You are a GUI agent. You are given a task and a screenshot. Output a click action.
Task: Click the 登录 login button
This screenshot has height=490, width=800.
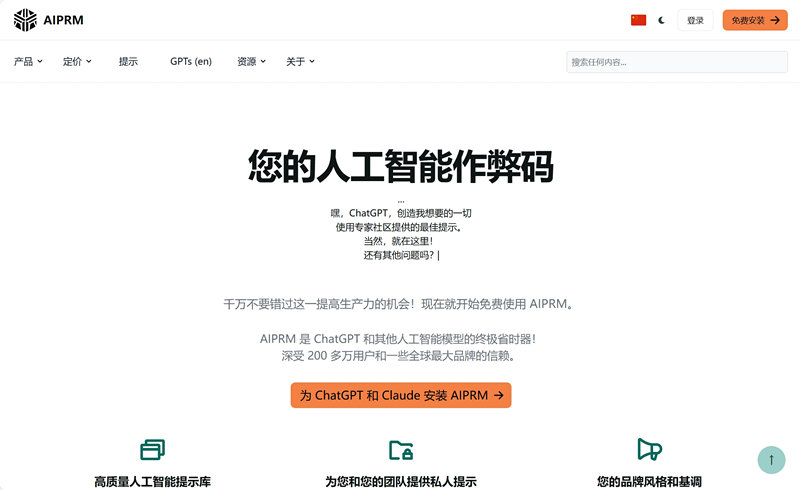click(695, 20)
